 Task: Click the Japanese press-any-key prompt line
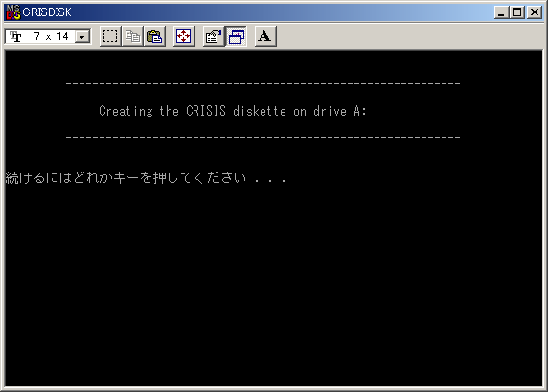[x=146, y=178]
